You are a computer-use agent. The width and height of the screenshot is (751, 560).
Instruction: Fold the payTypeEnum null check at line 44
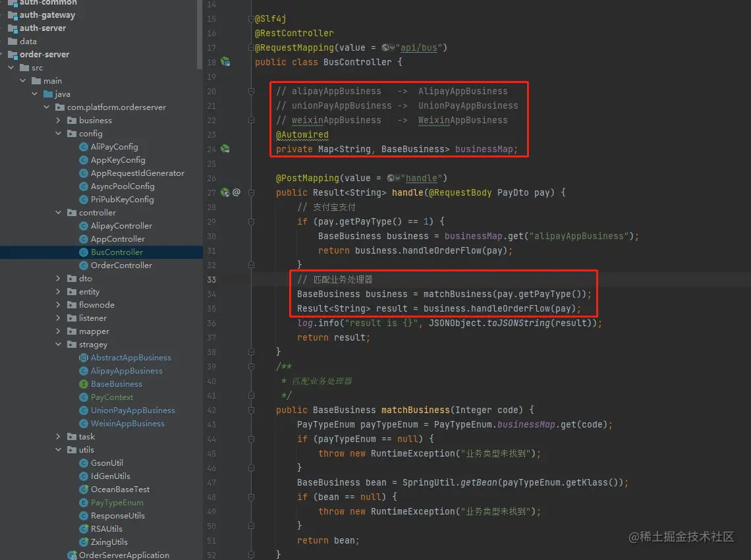(x=251, y=439)
